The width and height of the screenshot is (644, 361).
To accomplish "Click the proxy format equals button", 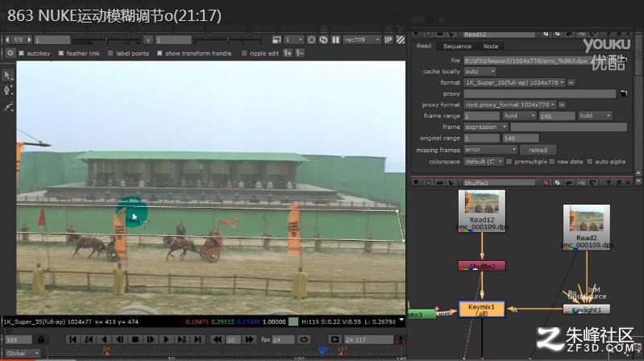I will click(562, 105).
